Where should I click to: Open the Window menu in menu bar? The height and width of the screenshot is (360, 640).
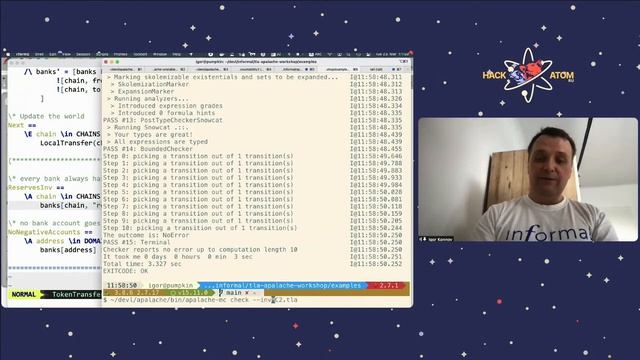click(x=160, y=54)
